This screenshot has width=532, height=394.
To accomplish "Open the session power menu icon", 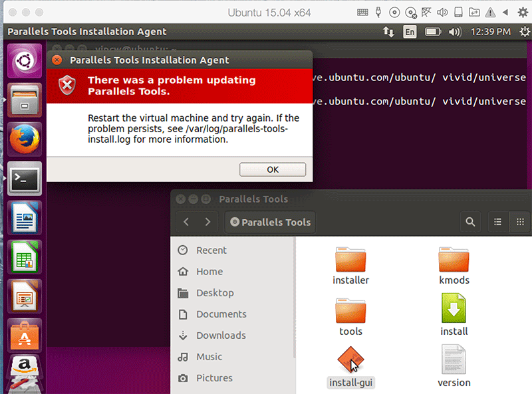I will coord(525,32).
